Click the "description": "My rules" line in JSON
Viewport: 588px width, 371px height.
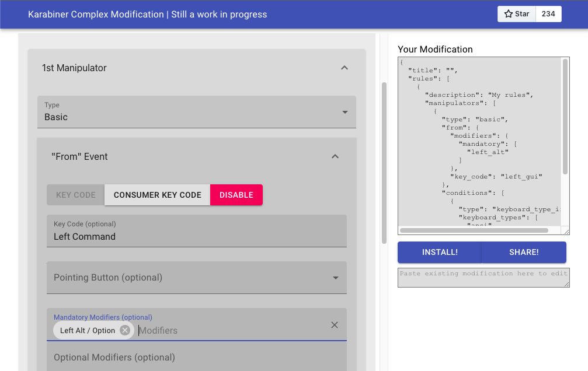point(478,95)
